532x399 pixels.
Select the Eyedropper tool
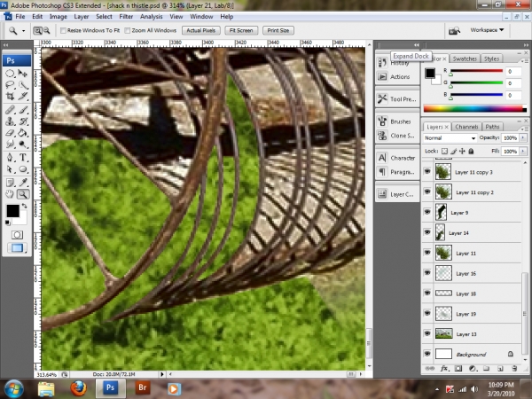tap(23, 183)
